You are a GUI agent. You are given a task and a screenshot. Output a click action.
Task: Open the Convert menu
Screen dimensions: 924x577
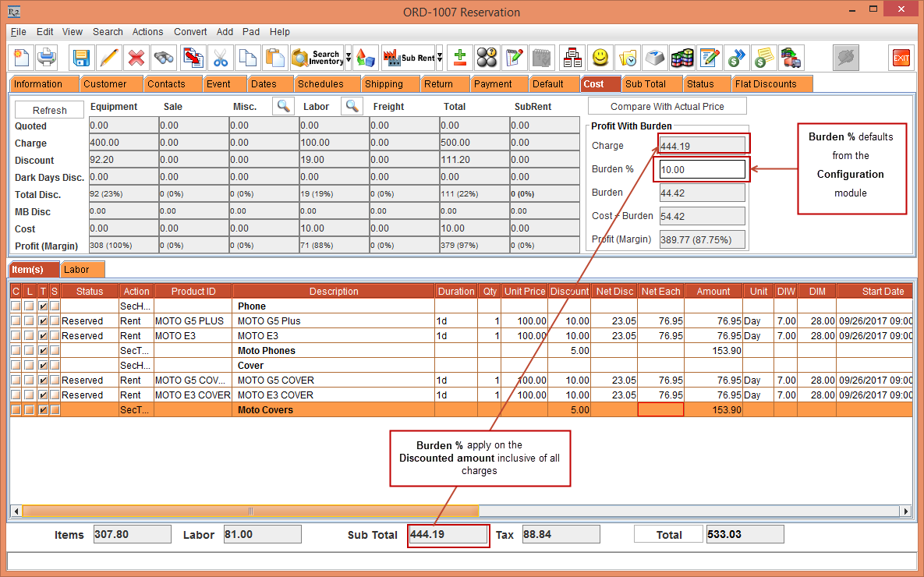(190, 32)
